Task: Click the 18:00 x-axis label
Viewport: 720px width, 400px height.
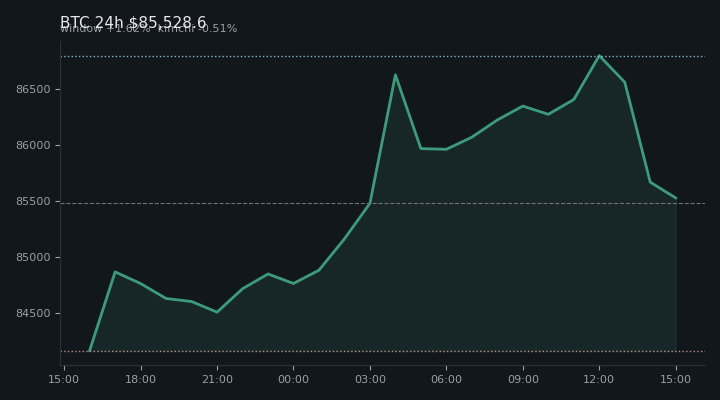Action: coord(141,379)
